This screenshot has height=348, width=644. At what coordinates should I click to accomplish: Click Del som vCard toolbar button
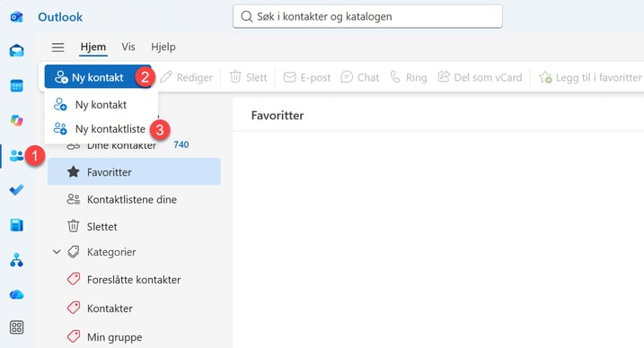pyautogui.click(x=480, y=77)
